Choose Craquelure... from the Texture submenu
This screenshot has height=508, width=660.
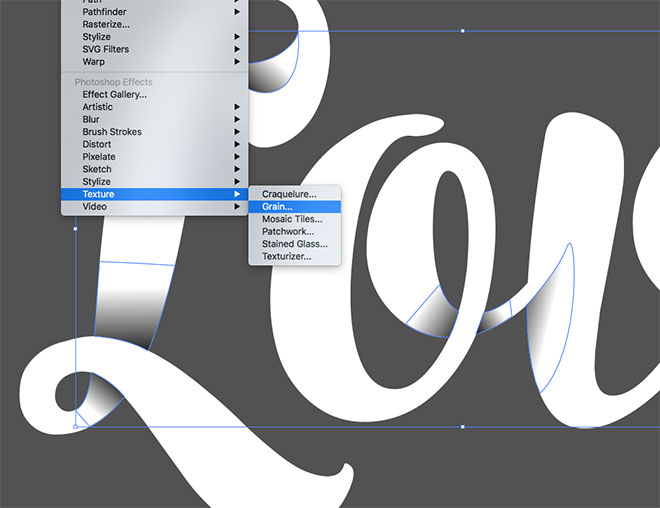[289, 194]
